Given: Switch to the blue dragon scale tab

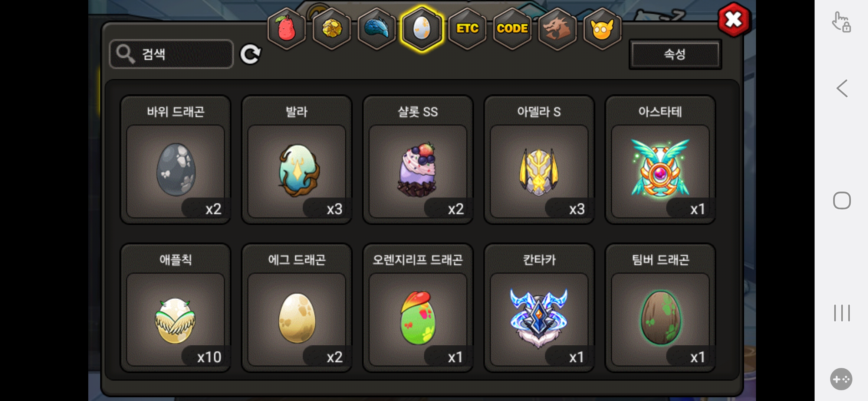Looking at the screenshot, I should (377, 29).
